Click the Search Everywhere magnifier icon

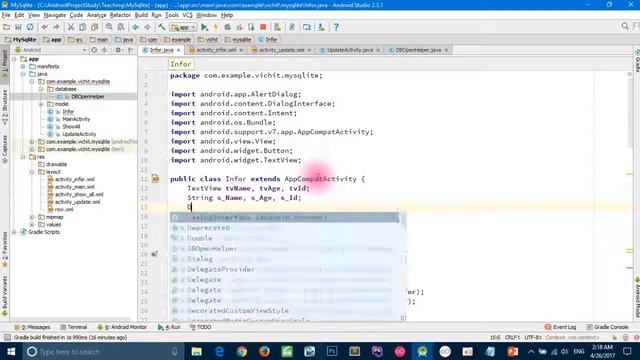point(625,27)
